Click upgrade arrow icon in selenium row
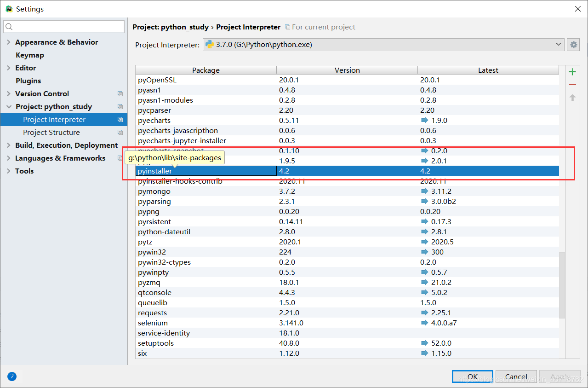This screenshot has height=388, width=588. coord(424,323)
